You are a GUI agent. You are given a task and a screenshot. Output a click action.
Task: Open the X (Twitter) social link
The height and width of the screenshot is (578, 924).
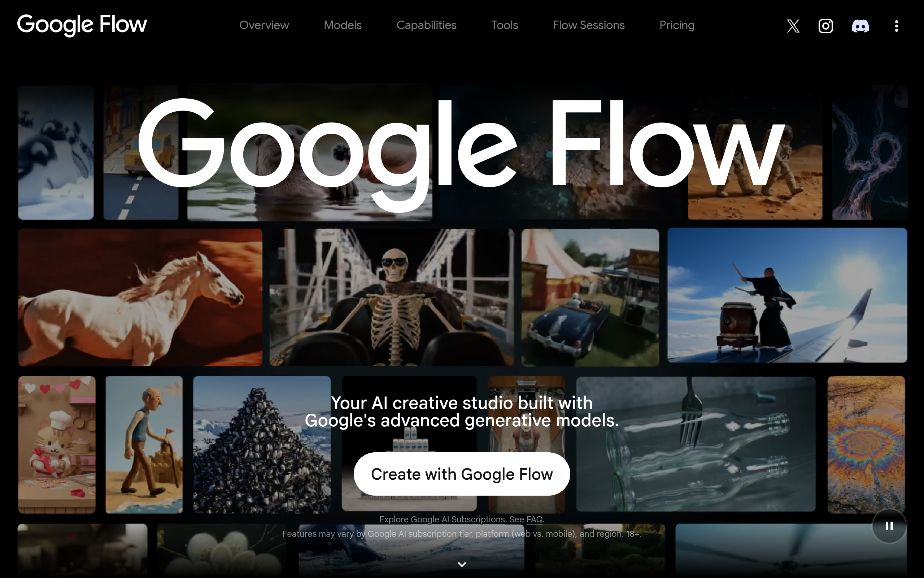click(x=793, y=26)
